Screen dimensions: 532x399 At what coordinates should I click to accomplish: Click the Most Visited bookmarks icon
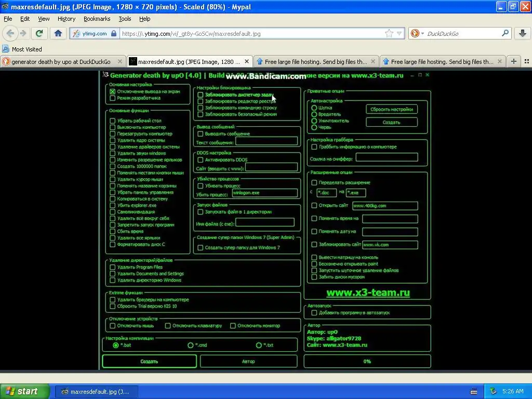5,49
